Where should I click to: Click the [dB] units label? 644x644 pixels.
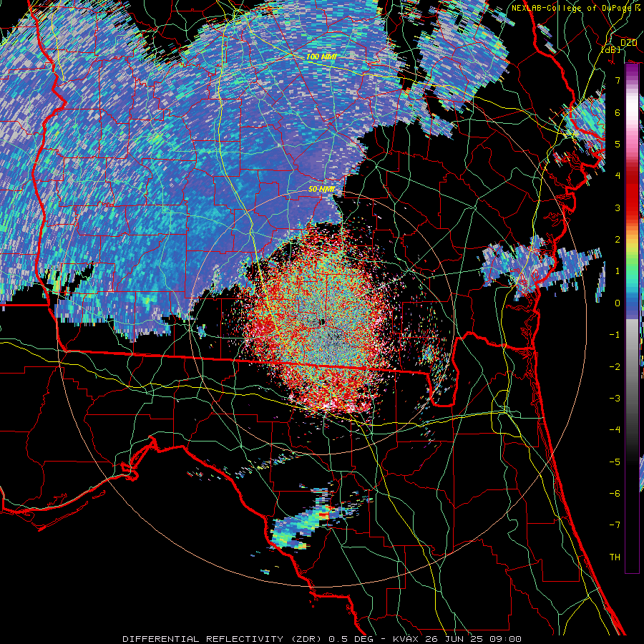(x=611, y=49)
